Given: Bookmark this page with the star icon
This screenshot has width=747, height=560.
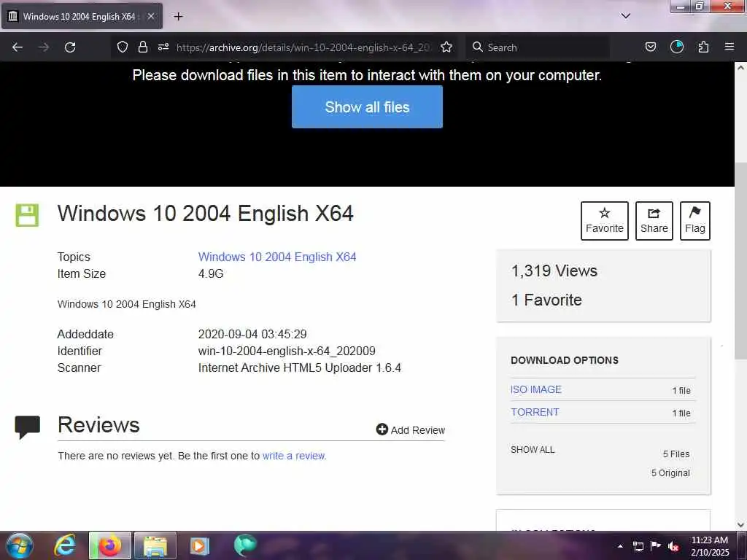Looking at the screenshot, I should tap(446, 47).
